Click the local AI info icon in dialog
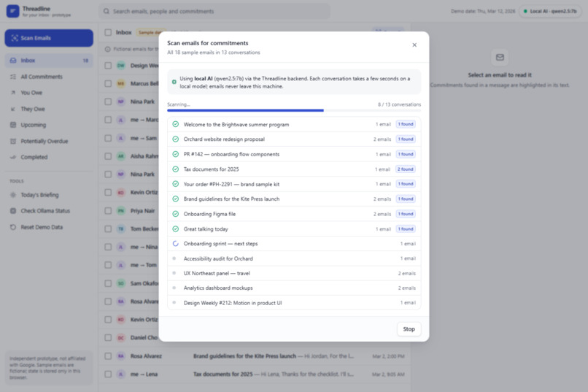The image size is (588, 392). [174, 82]
